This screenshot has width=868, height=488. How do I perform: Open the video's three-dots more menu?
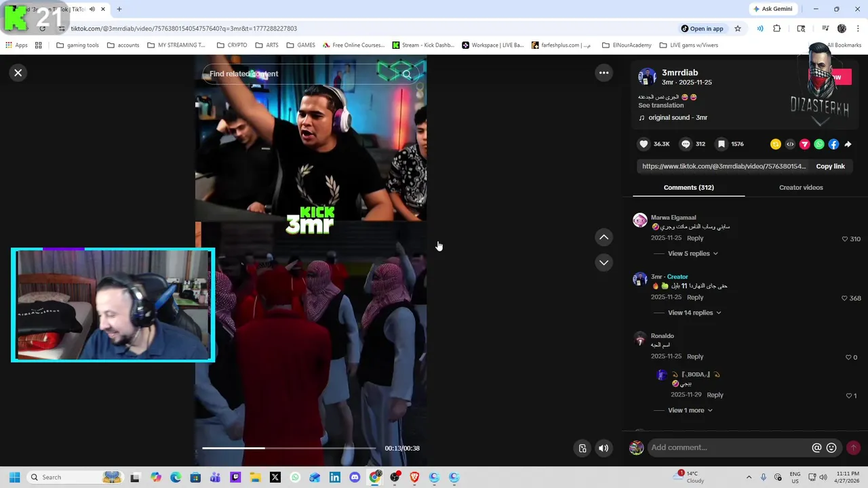pos(604,73)
